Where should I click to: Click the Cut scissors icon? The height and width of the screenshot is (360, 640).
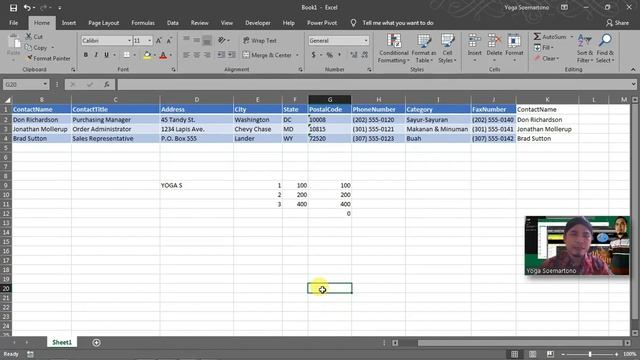coord(29,37)
